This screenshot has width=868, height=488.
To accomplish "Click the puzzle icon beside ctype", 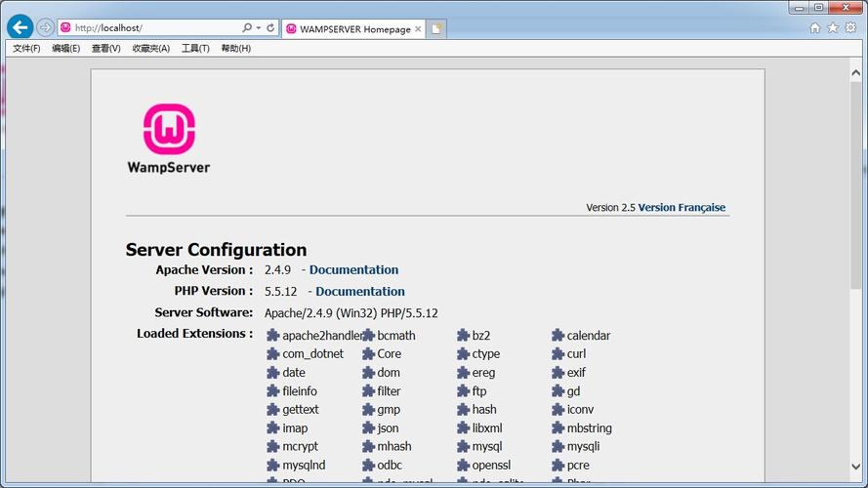I will 463,354.
